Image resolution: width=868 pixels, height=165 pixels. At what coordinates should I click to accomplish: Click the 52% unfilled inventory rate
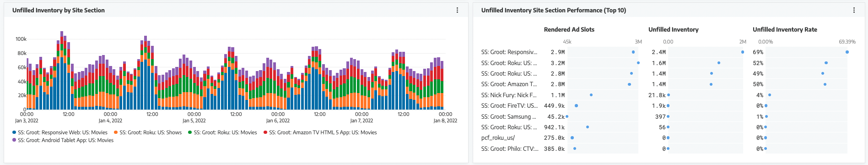758,63
